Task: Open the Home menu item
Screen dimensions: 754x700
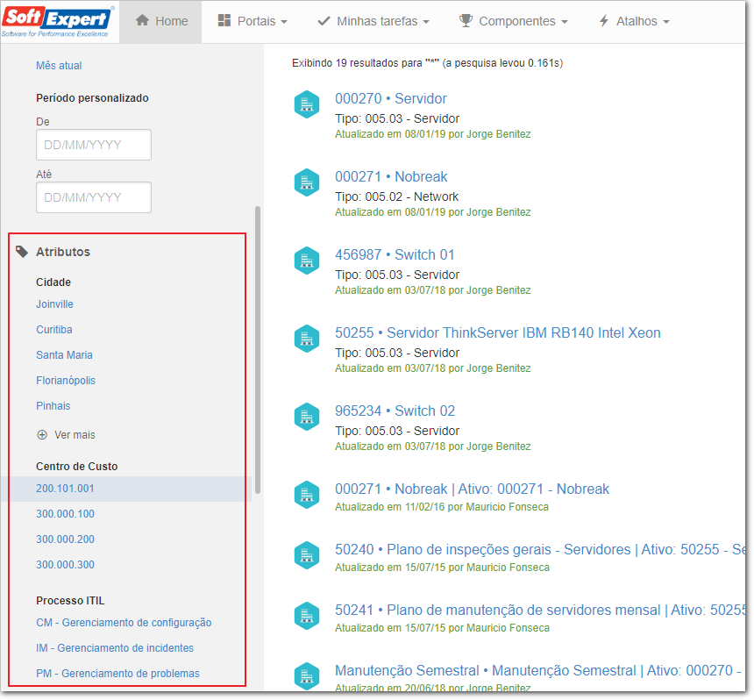Action: (161, 22)
